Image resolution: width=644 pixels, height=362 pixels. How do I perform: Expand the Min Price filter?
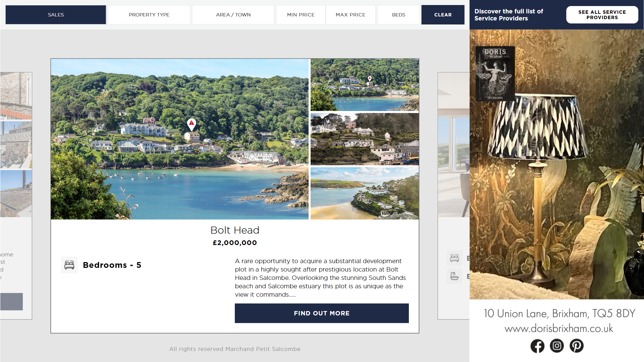(301, 15)
